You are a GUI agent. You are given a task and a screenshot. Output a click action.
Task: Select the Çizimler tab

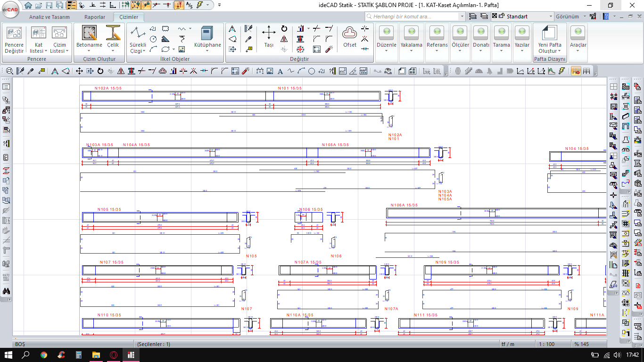point(129,17)
